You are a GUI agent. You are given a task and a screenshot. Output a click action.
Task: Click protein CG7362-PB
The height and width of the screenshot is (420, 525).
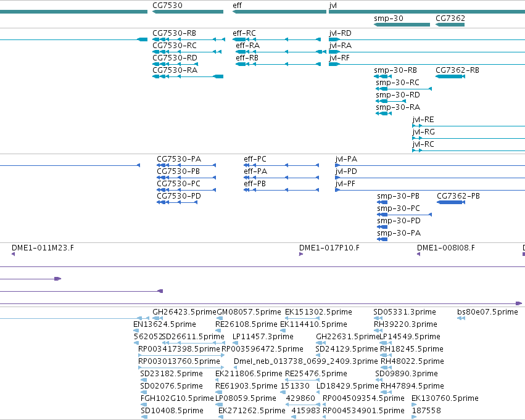[451, 202]
